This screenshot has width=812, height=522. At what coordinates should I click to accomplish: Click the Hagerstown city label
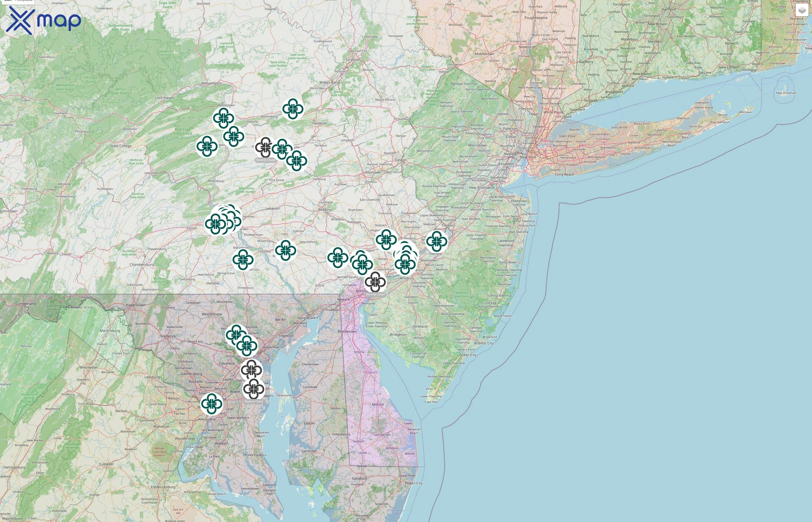135,305
